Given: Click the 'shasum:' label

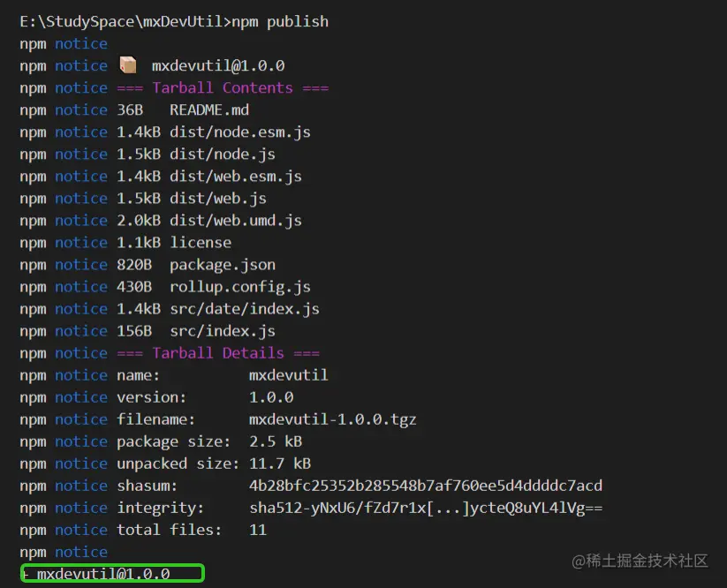Looking at the screenshot, I should pos(147,486).
